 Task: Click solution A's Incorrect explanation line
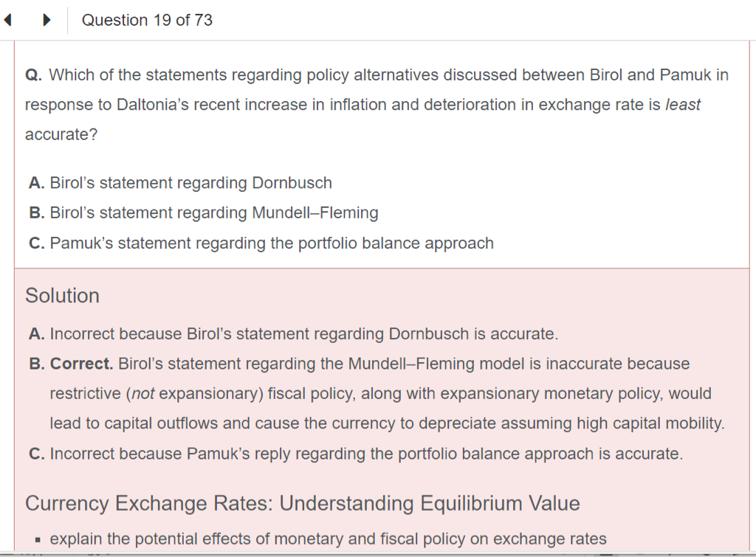pos(303,334)
